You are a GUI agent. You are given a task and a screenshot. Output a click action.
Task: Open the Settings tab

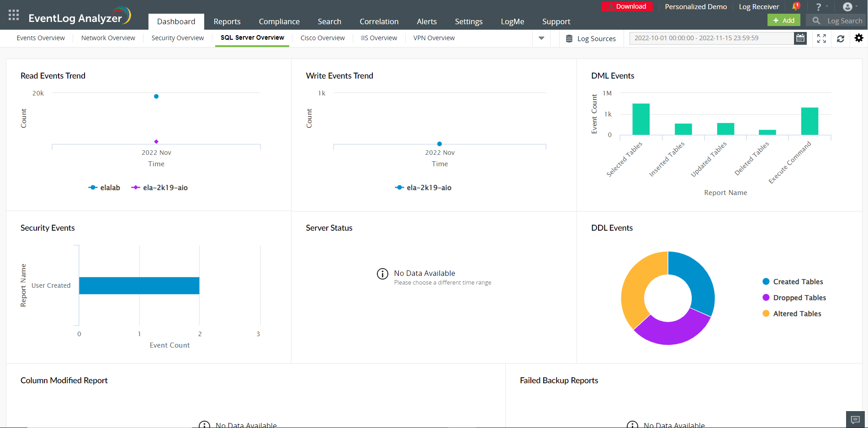469,21
